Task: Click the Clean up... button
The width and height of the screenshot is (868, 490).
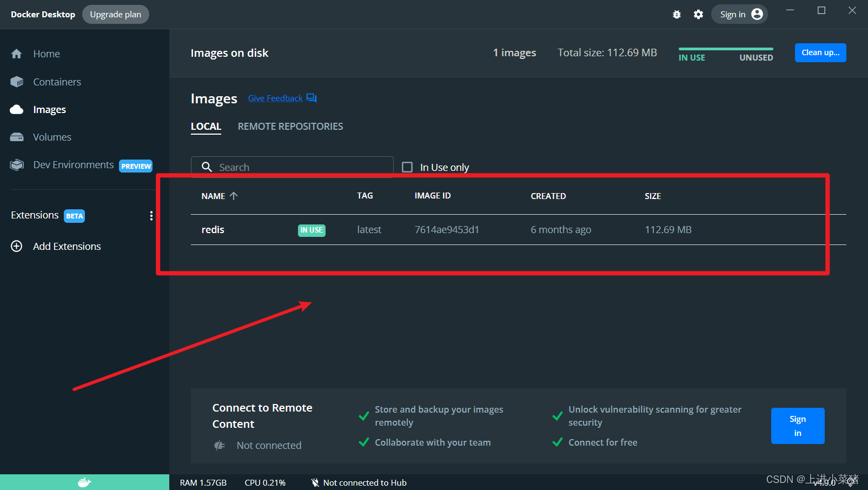Action: pyautogui.click(x=820, y=52)
